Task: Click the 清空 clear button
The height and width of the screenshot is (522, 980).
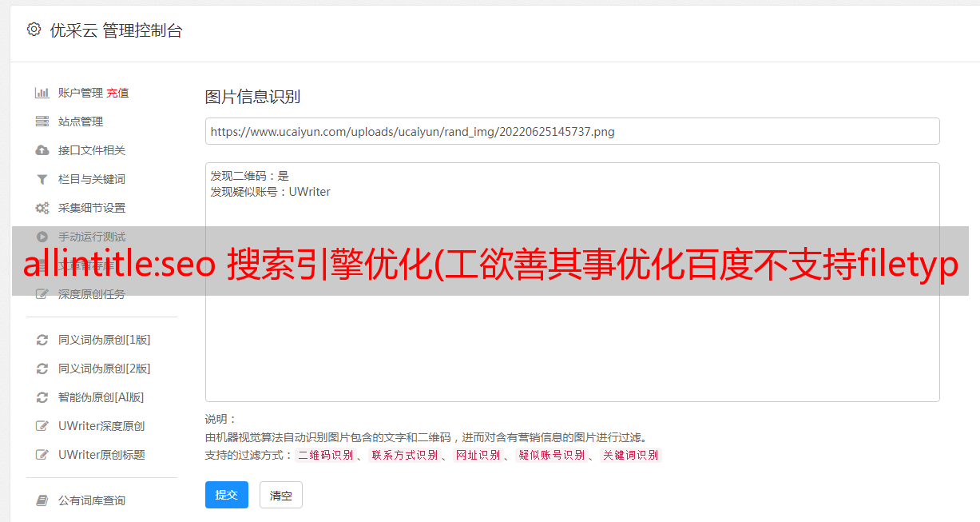Action: coord(281,495)
